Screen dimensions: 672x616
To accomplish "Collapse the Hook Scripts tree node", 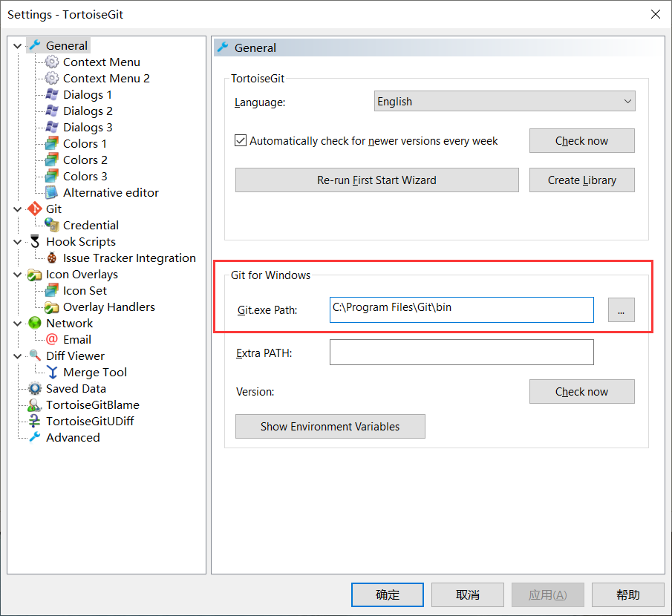I will click(18, 242).
